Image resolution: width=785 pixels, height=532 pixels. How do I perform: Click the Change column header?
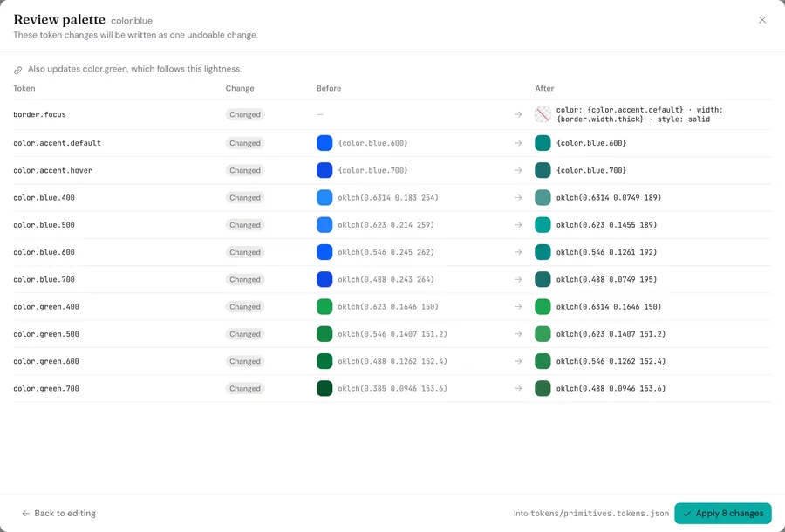coord(240,88)
